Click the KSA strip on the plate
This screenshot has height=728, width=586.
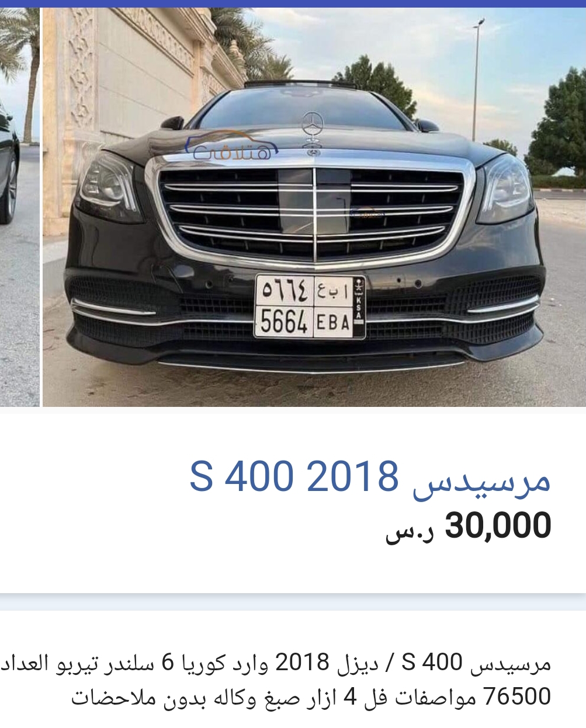(x=359, y=306)
